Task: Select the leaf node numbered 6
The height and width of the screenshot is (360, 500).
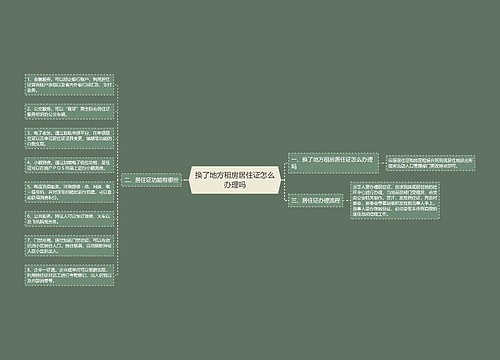Action: 69,219
